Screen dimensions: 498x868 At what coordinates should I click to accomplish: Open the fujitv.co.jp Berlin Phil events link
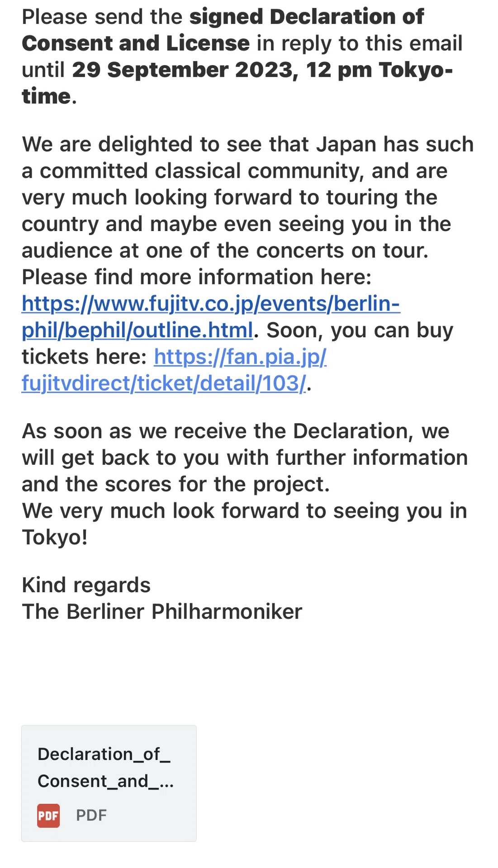(211, 317)
